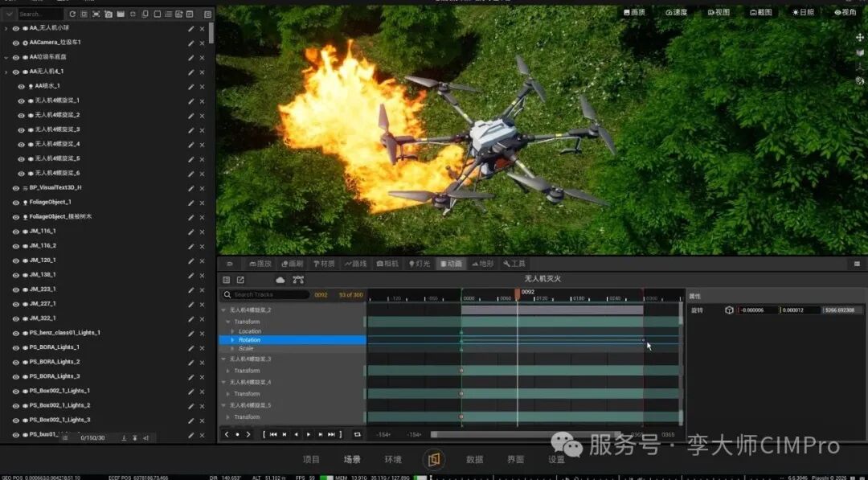Switch to the 相机 camera tab
This screenshot has height=480, width=868.
pyautogui.click(x=387, y=264)
